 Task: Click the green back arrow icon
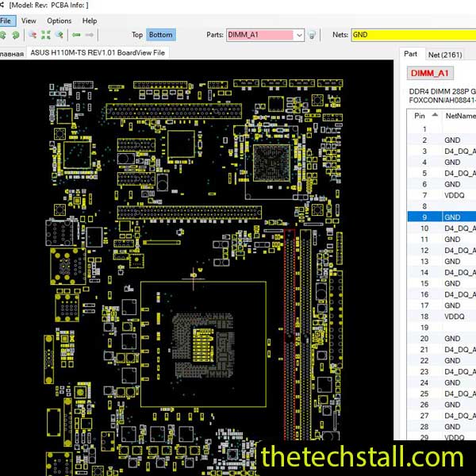[76, 35]
